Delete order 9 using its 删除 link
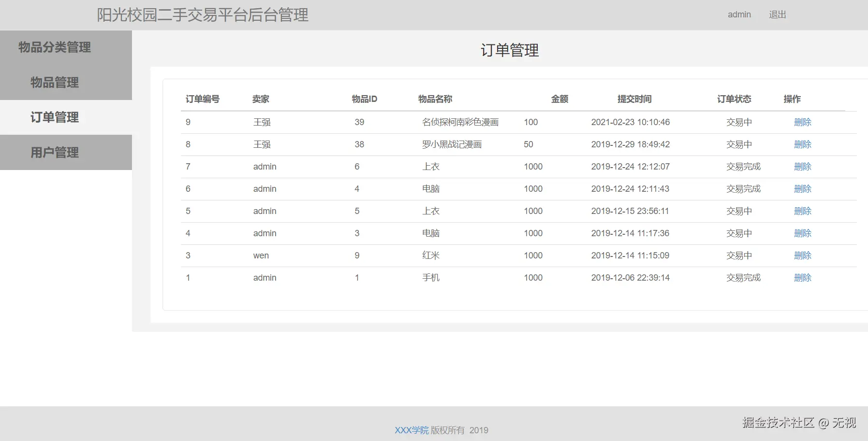The image size is (868, 441). [803, 122]
